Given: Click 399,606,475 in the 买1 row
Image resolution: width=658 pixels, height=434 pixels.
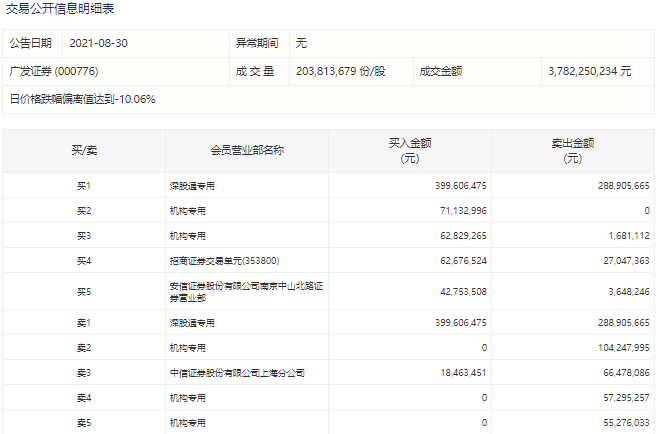Looking at the screenshot, I should click(461, 186).
